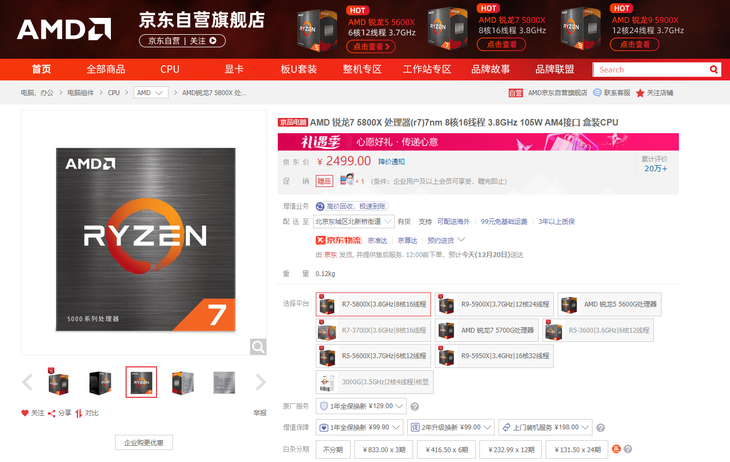Select the R7-3700X 3.6GHz option
This screenshot has width=730, height=462.
tap(373, 330)
